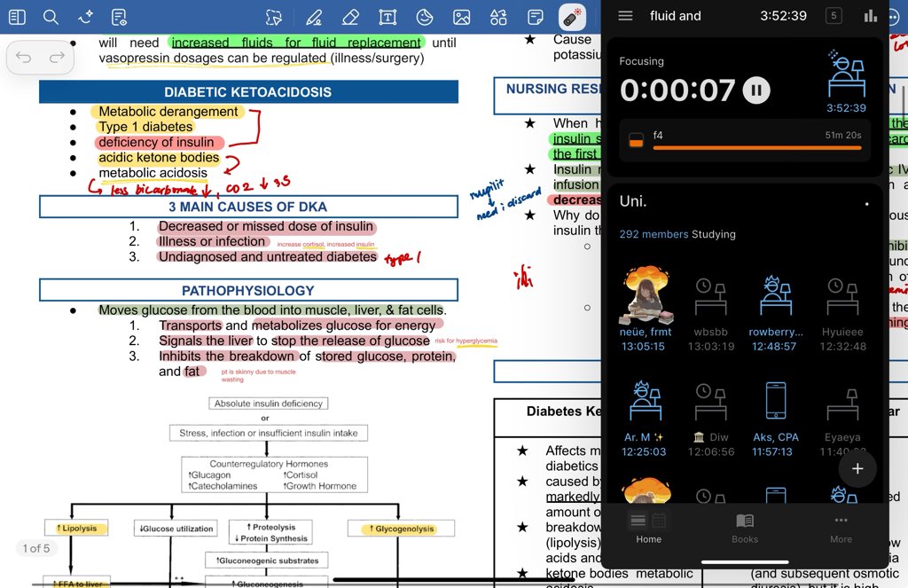Tap the AI sparkle tool icon
Screen dimensions: 908x588
tap(86, 18)
